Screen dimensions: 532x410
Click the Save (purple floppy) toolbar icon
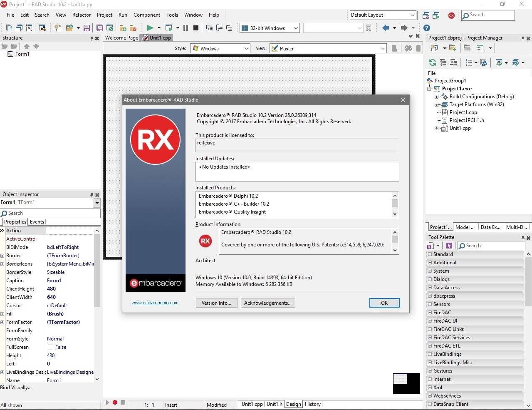coord(87,28)
